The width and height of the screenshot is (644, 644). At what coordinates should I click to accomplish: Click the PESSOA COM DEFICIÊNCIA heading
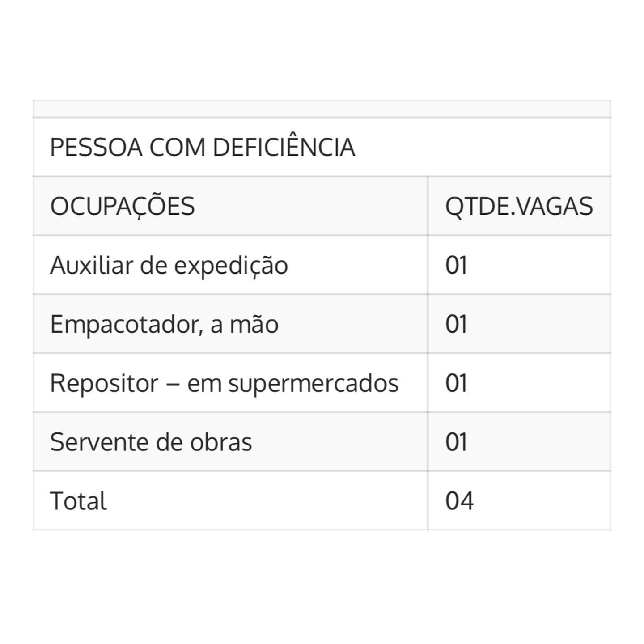202,147
